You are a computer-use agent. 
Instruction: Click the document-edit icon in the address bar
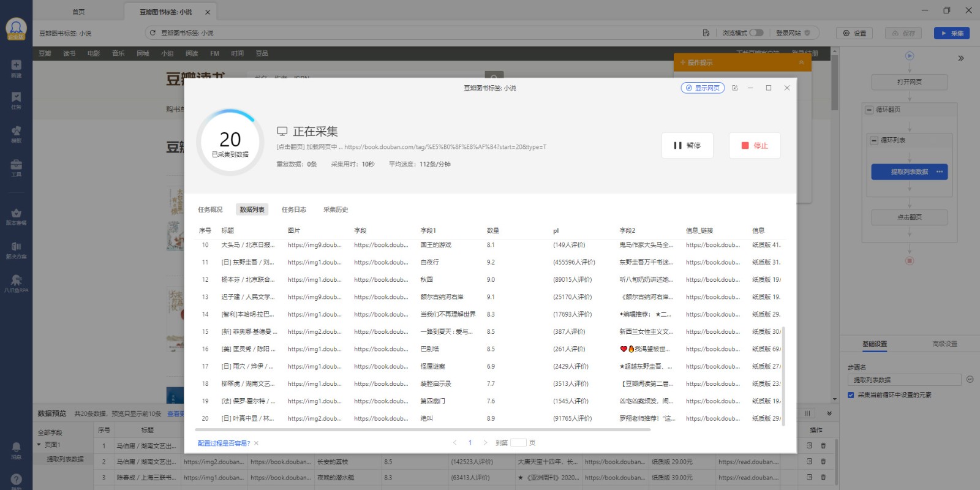tap(706, 32)
